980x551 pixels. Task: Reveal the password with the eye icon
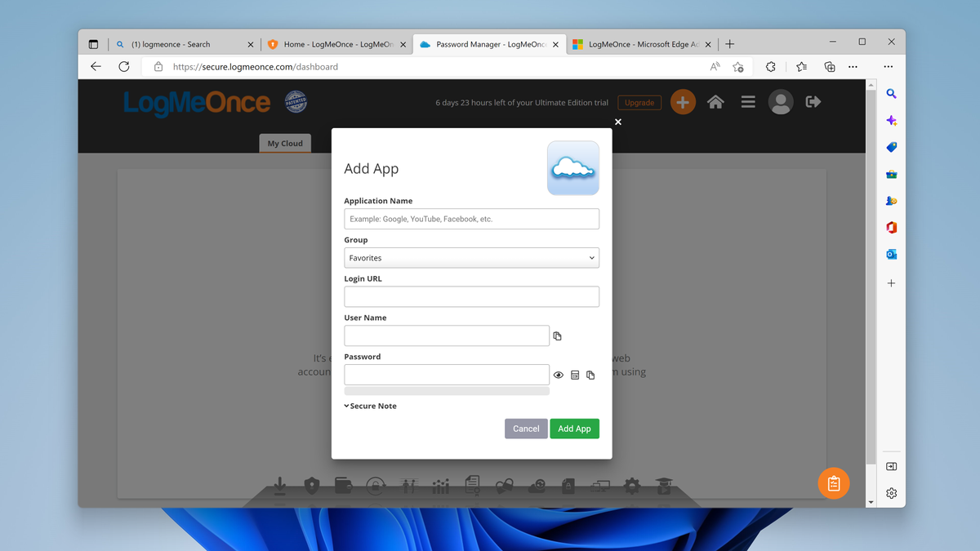click(559, 375)
